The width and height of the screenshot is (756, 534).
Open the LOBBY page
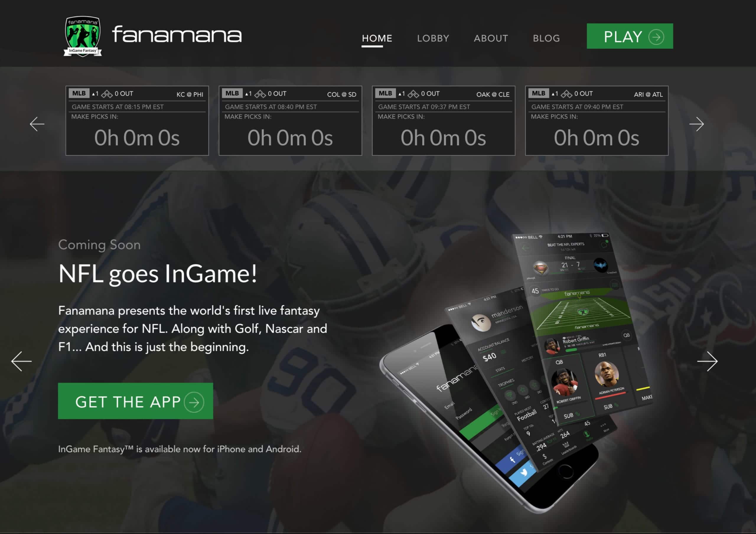coord(433,38)
